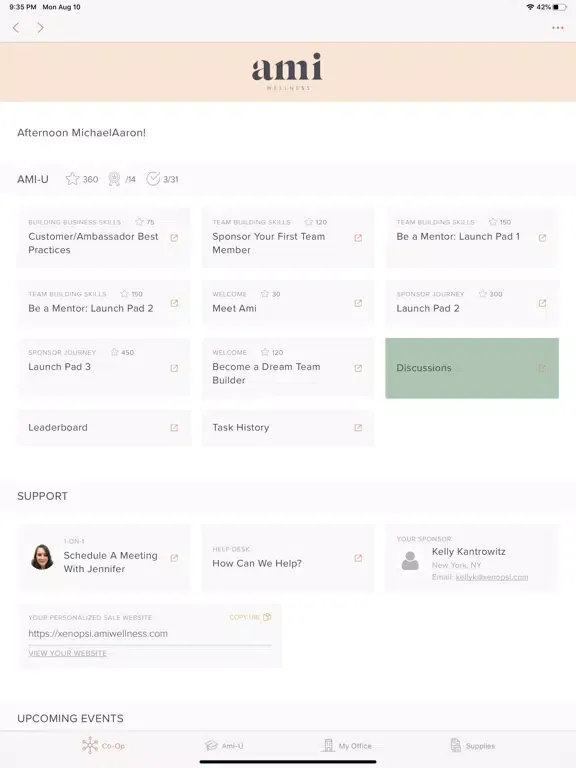Open external link icon for Customer/Ambassador Best Practices

[x=174, y=238]
